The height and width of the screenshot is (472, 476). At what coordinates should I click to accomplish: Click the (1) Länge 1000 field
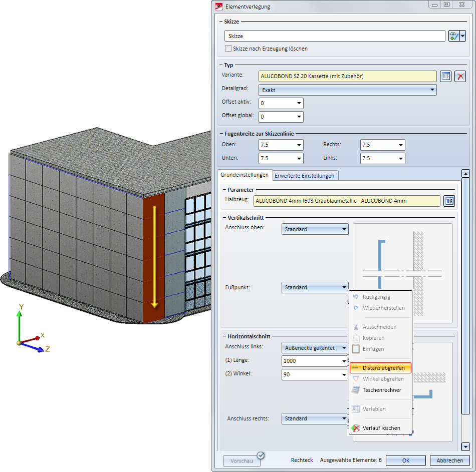point(315,361)
